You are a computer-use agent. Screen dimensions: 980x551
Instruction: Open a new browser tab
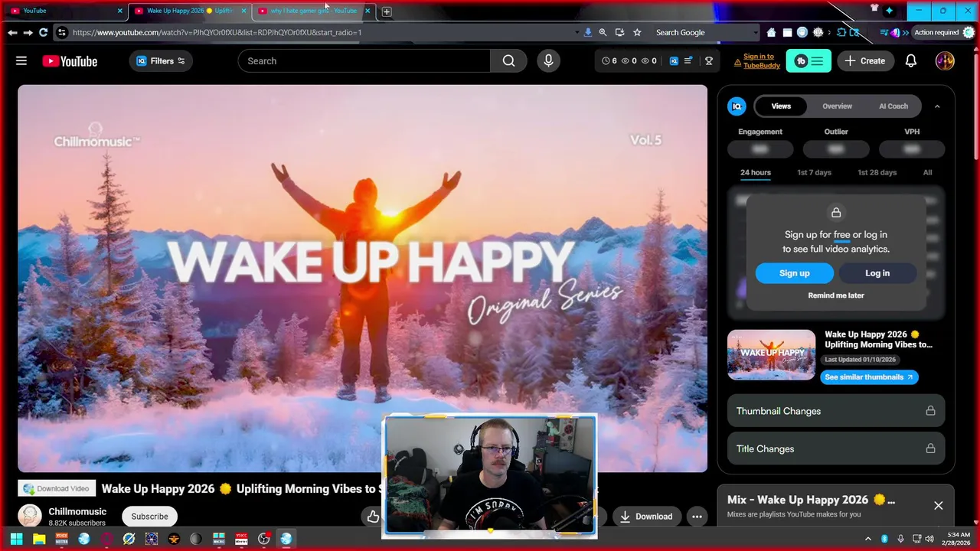coord(387,11)
